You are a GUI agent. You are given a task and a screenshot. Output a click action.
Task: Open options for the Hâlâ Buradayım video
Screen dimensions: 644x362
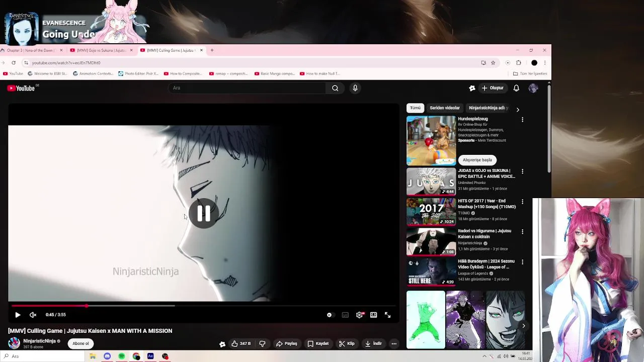pyautogui.click(x=522, y=262)
